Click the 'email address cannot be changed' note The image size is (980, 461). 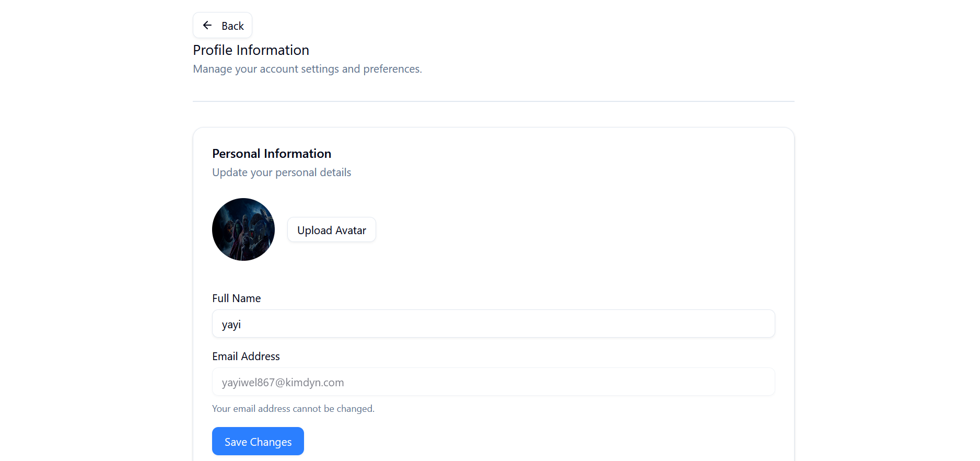(x=294, y=408)
